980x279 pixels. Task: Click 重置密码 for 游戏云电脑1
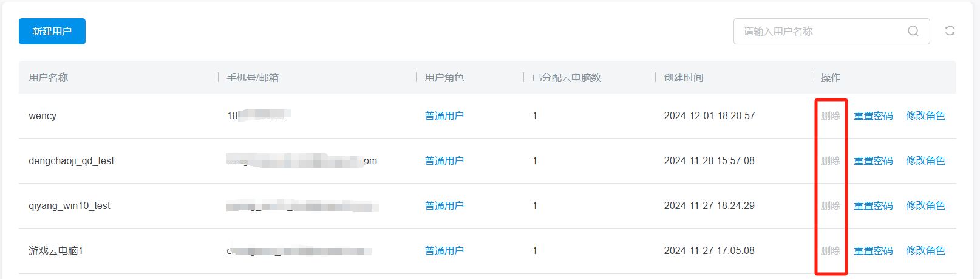(873, 250)
